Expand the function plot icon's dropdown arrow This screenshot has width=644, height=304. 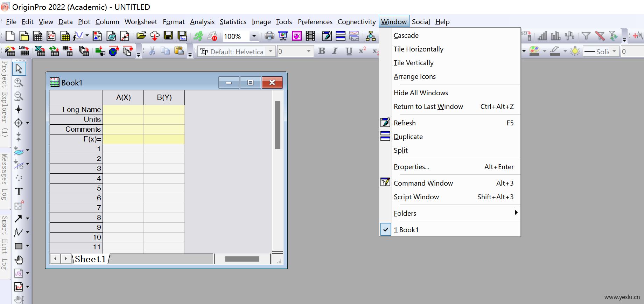[x=87, y=36]
